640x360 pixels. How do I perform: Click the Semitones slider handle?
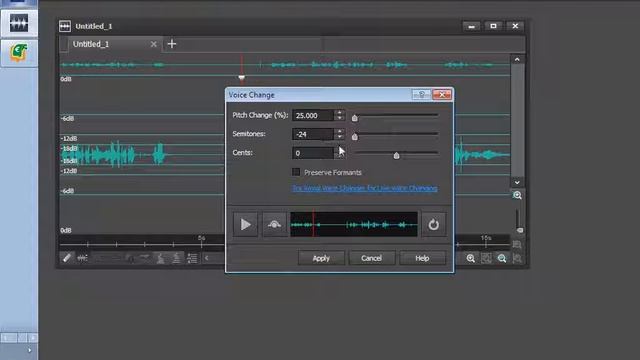355,137
